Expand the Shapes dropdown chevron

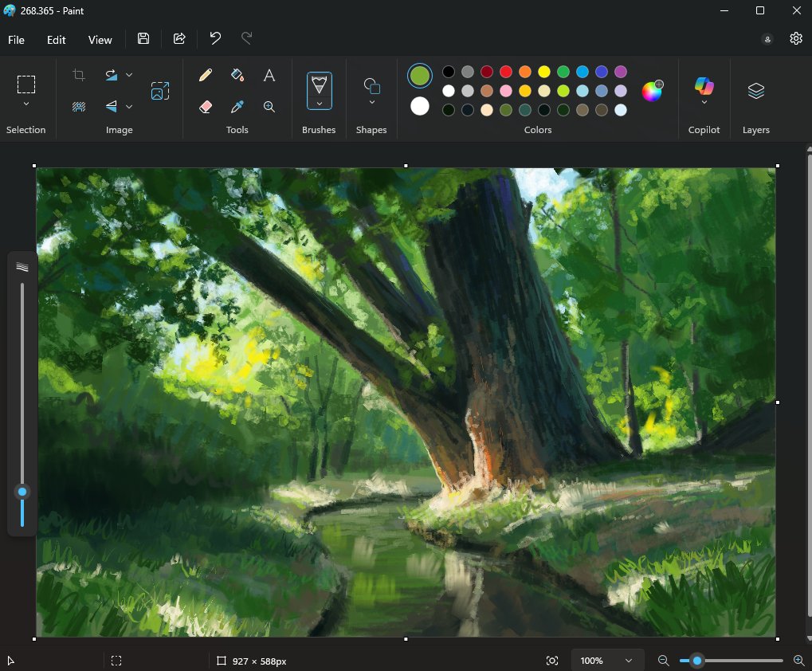click(x=372, y=102)
